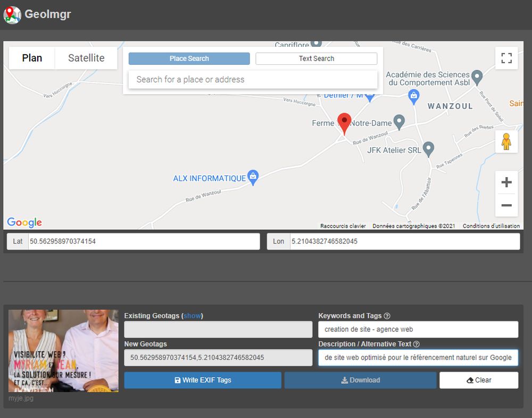The width and height of the screenshot is (532, 418).
Task: Open Conditions d'utilisation link
Action: (491, 226)
